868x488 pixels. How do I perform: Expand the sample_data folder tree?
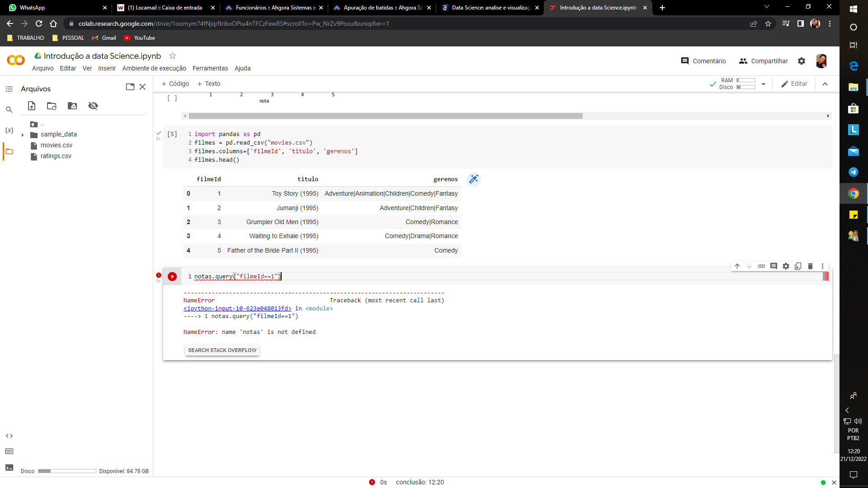tap(23, 134)
